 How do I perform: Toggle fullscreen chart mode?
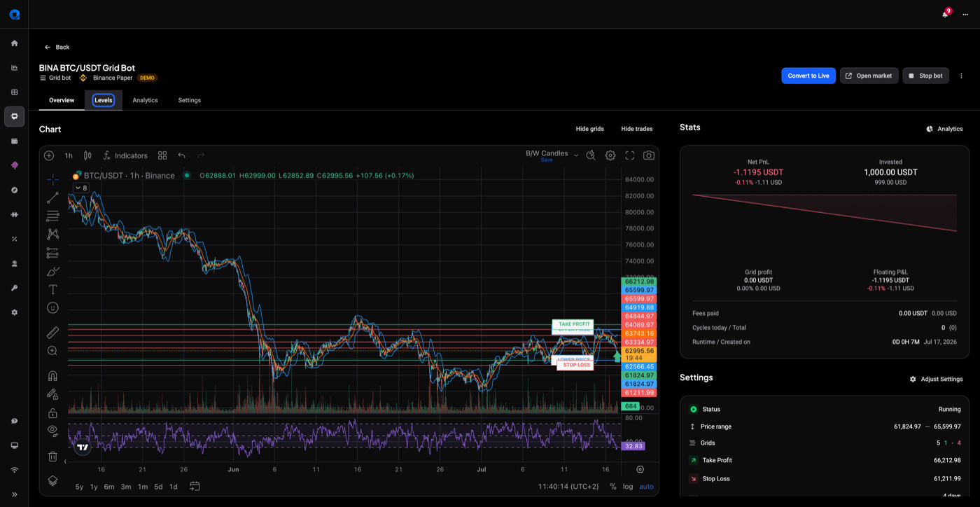[630, 155]
